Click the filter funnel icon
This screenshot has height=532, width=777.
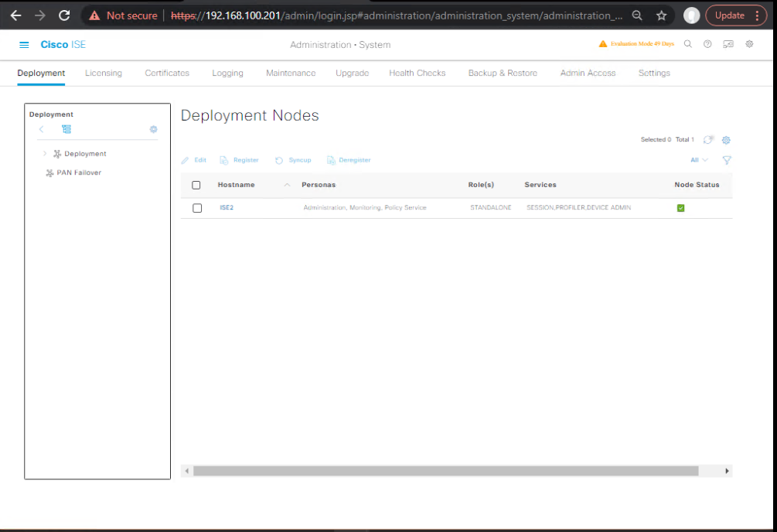point(727,160)
